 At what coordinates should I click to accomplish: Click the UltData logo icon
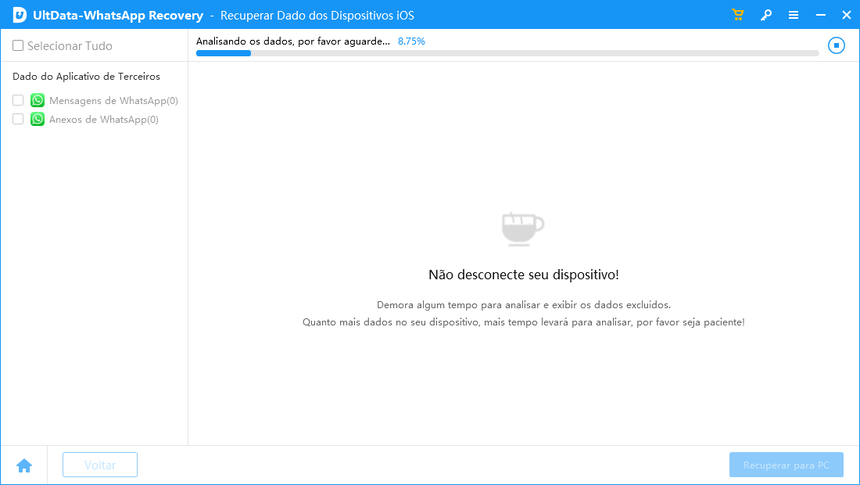coord(19,15)
